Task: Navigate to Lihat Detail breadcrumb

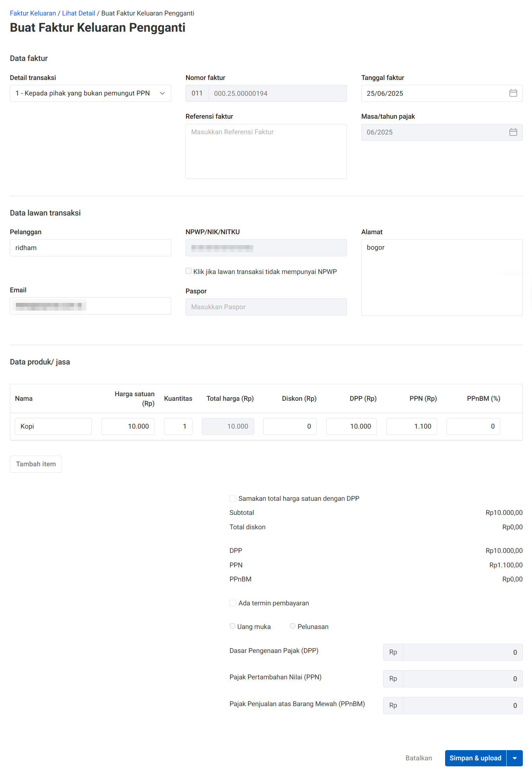Action: 78,13
